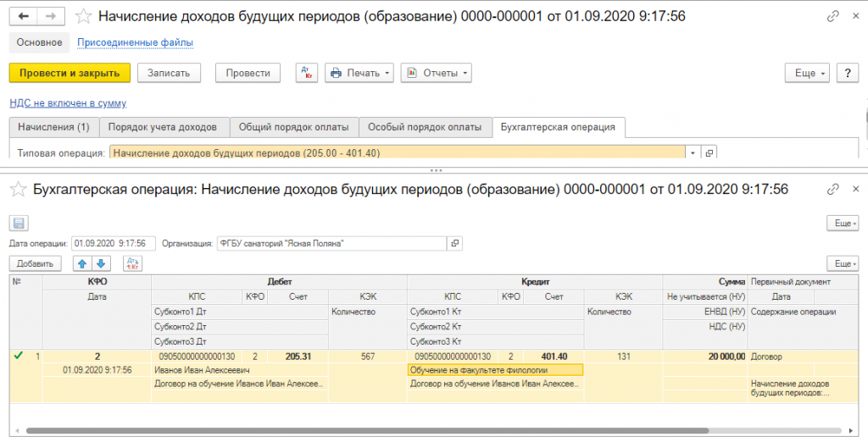Open the Организация field lookup button
This screenshot has width=868, height=442.
click(x=455, y=244)
